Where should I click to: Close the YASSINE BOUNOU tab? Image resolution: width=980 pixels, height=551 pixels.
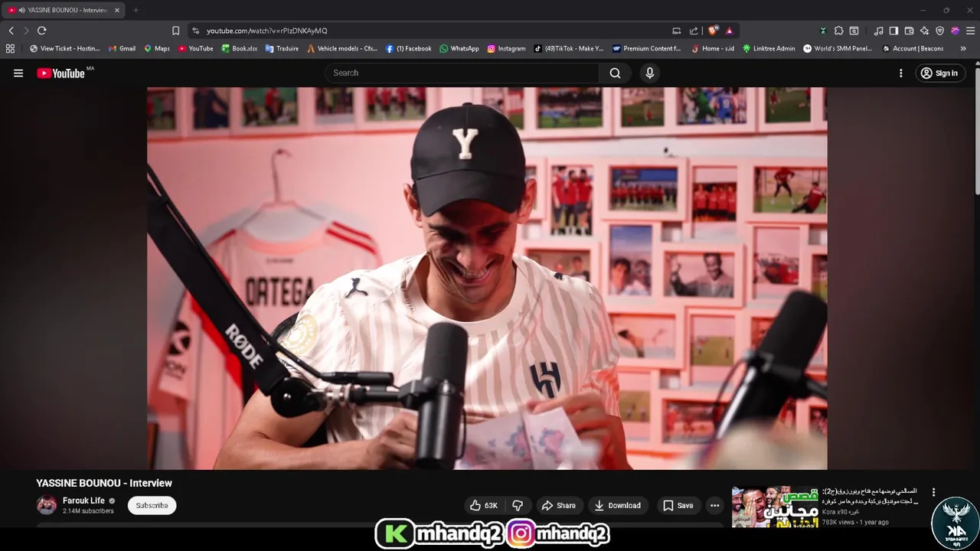click(x=117, y=10)
